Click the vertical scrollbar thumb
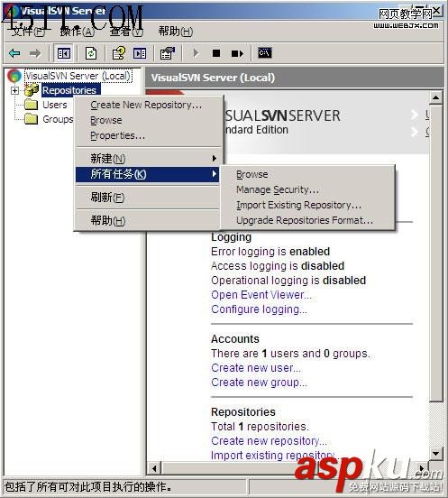This screenshot has width=448, height=498. (x=436, y=254)
